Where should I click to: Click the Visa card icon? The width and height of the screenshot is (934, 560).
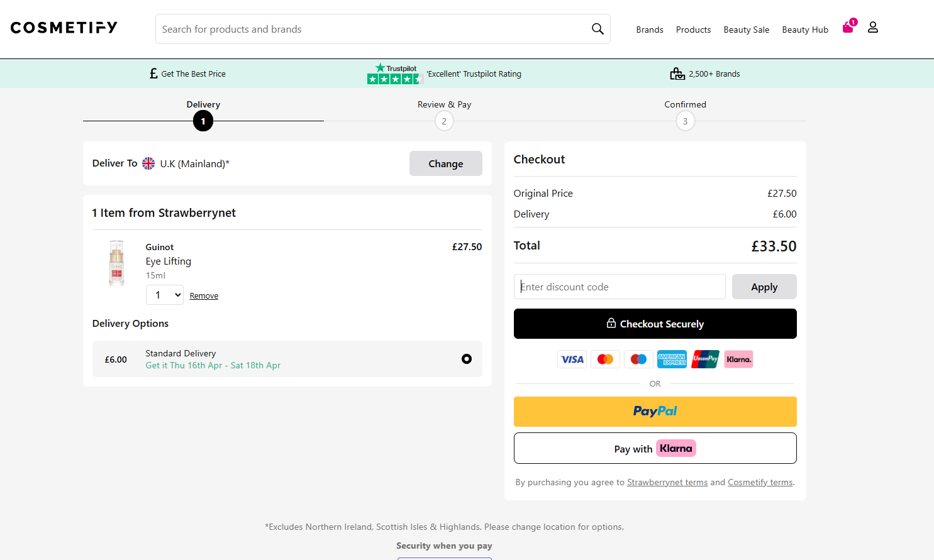(572, 360)
